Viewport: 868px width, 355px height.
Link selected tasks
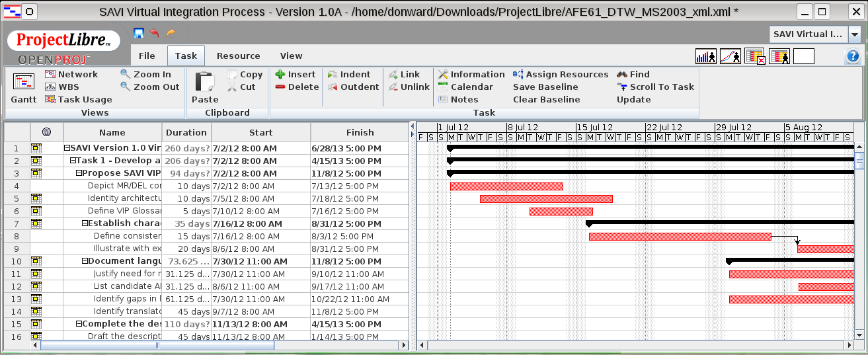[x=404, y=75]
